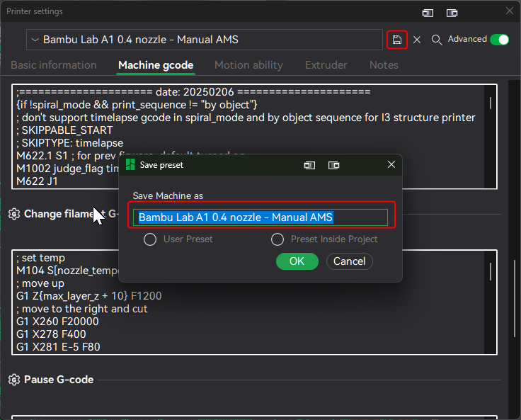Click first window-layout icon in Printer settings title bar
Viewport: 521px width, 420px height.
[428, 13]
